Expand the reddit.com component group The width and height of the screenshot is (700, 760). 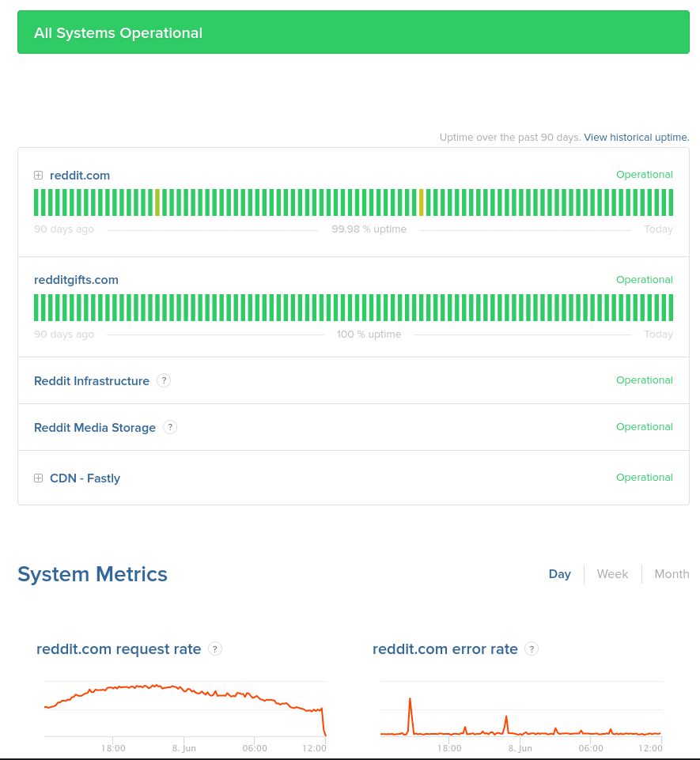coord(38,176)
